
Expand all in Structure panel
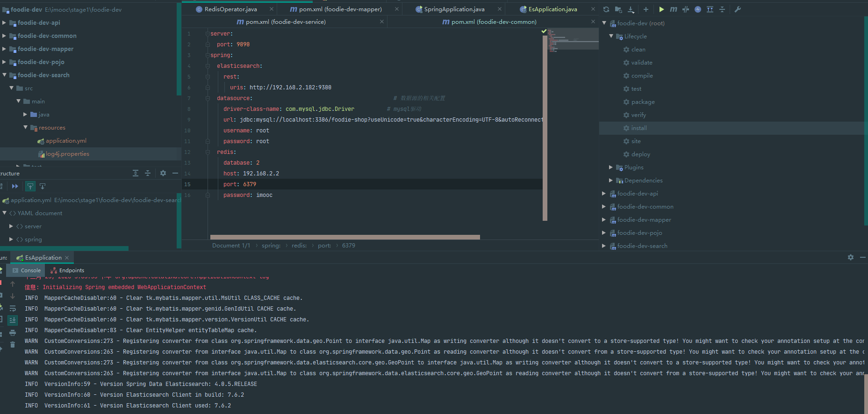pos(136,173)
